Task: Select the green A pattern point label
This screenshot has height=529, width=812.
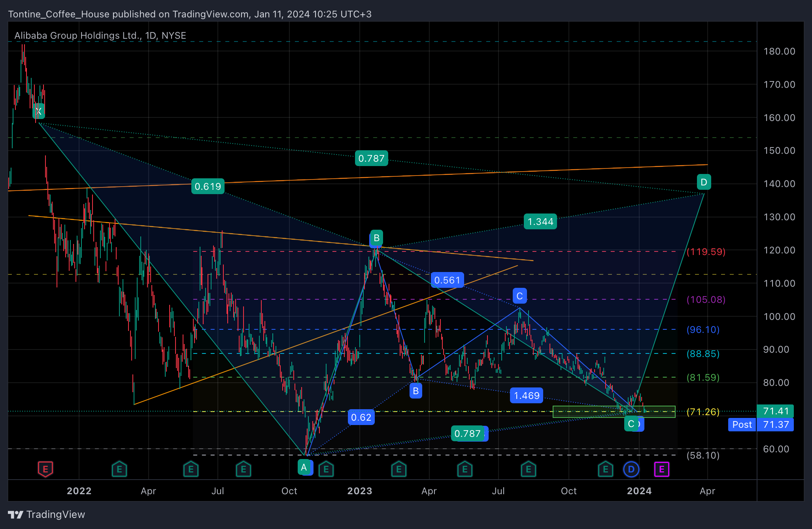Action: tap(304, 467)
